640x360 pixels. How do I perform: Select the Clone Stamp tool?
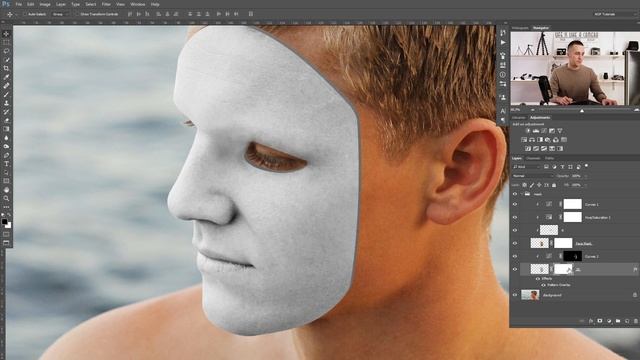6,103
